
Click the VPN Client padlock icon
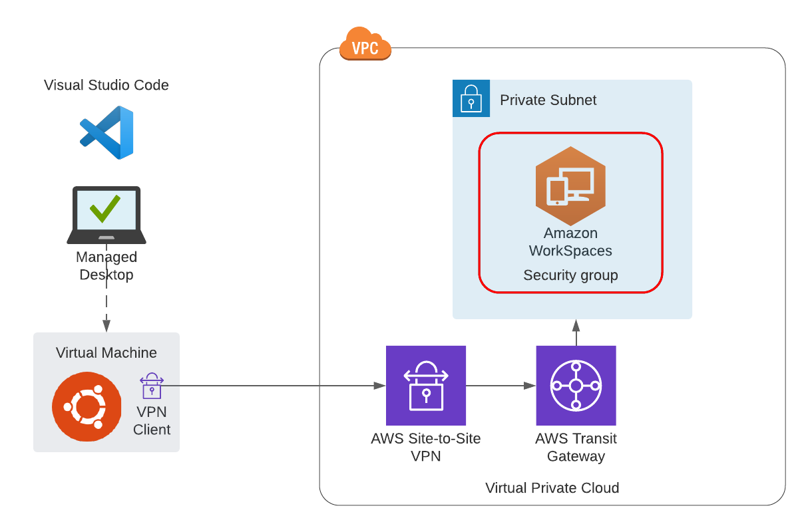[151, 387]
